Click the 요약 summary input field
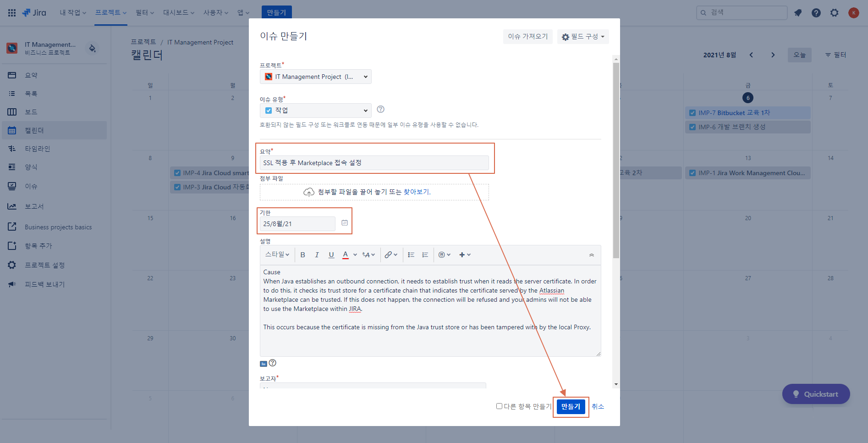868x443 pixels. point(374,163)
